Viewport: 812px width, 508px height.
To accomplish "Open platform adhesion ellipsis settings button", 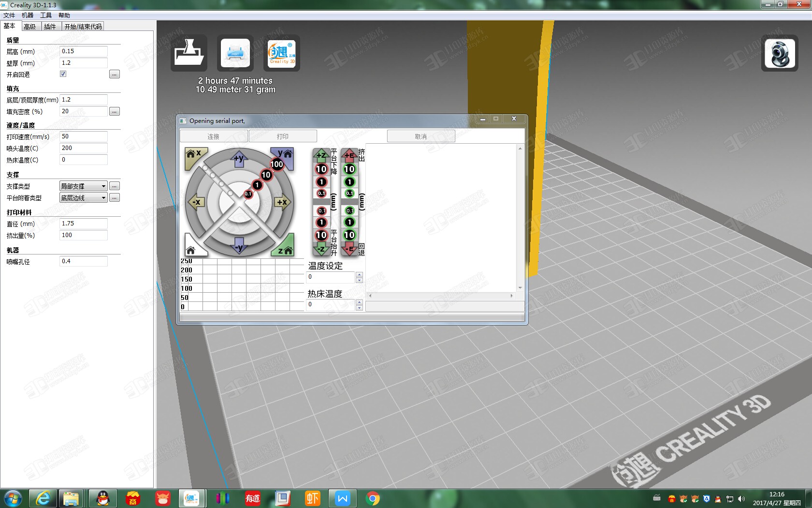I will click(x=115, y=198).
